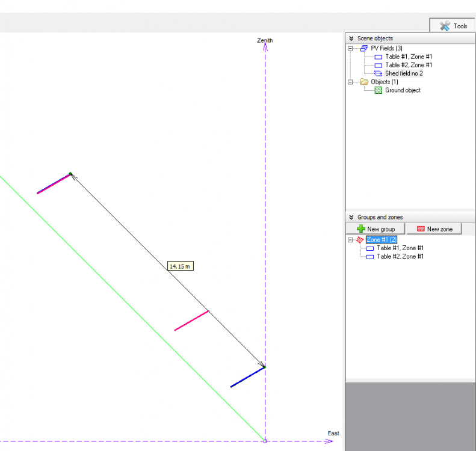476x451 pixels.
Task: Click the Zone #1 red zone icon
Action: [x=360, y=239]
